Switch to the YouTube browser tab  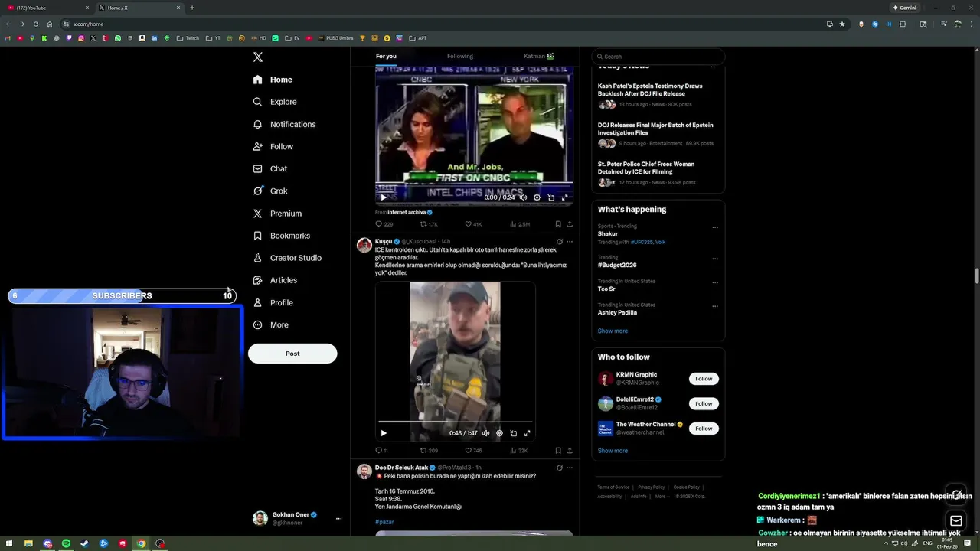click(46, 8)
